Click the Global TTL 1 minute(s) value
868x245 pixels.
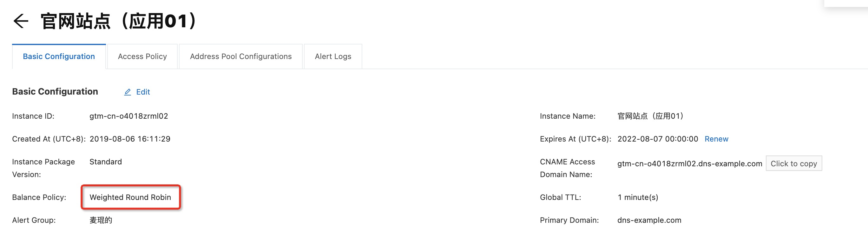click(638, 197)
